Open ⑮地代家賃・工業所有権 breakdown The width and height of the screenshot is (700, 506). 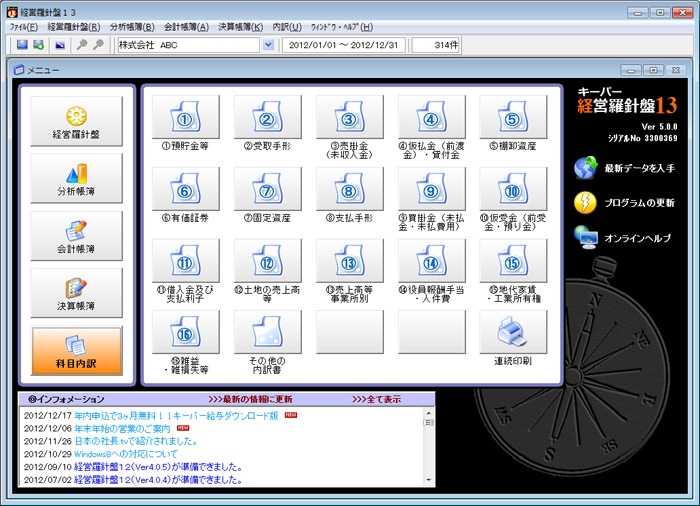(x=513, y=261)
